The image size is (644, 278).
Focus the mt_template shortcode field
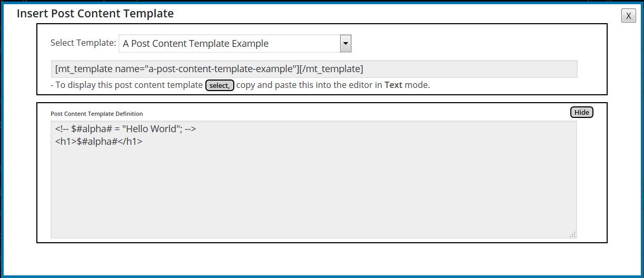[314, 69]
